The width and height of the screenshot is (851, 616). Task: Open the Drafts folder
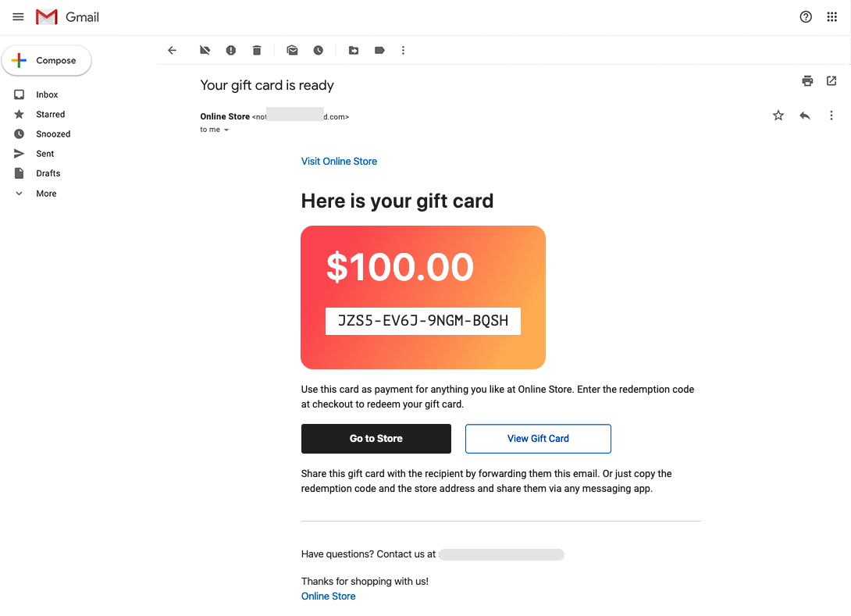tap(48, 173)
